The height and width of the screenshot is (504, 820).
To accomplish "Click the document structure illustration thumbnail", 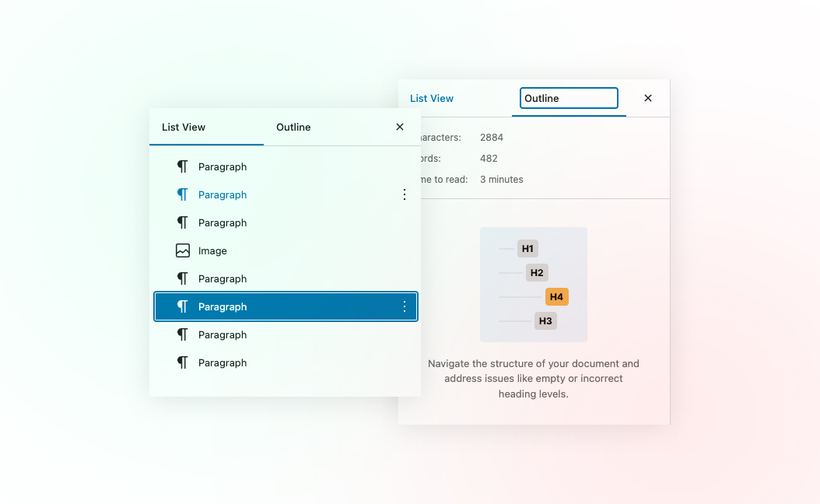I will click(534, 284).
